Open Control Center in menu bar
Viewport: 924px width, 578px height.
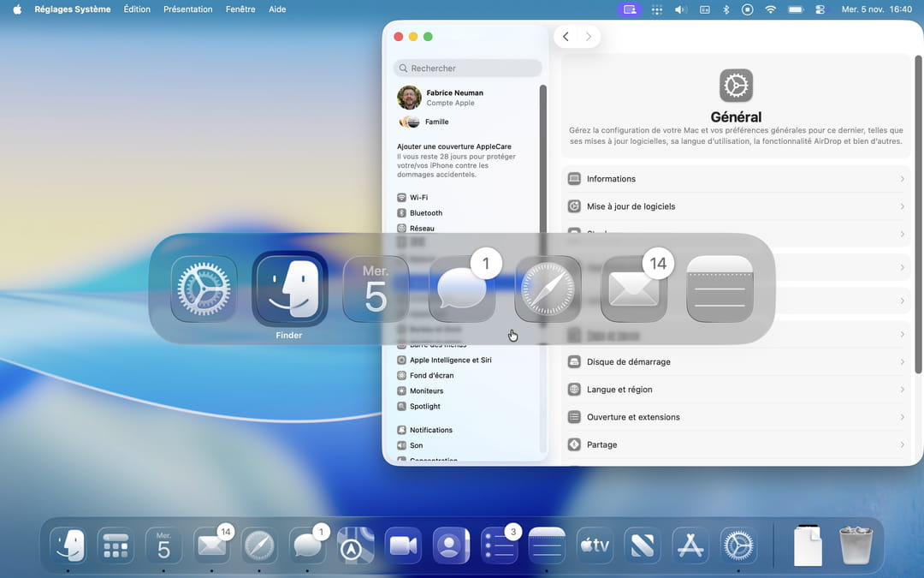[x=820, y=9]
